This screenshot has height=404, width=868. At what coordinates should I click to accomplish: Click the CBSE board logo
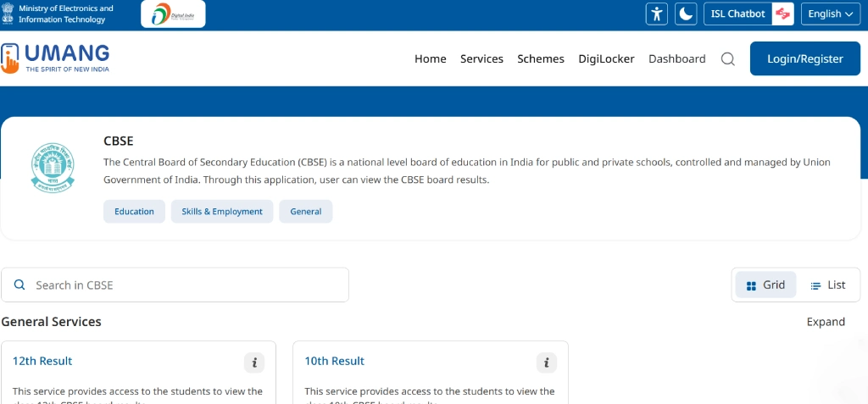[53, 168]
